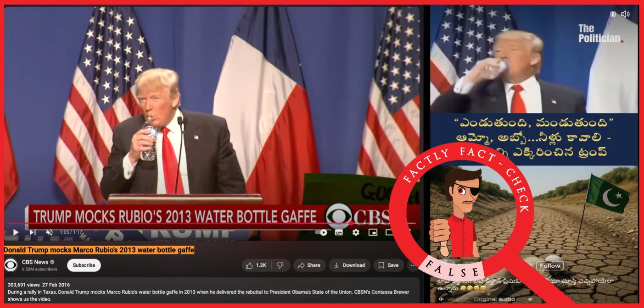This screenshot has height=308, width=644.
Task: Seek on the red video progress bar
Action: point(212,224)
